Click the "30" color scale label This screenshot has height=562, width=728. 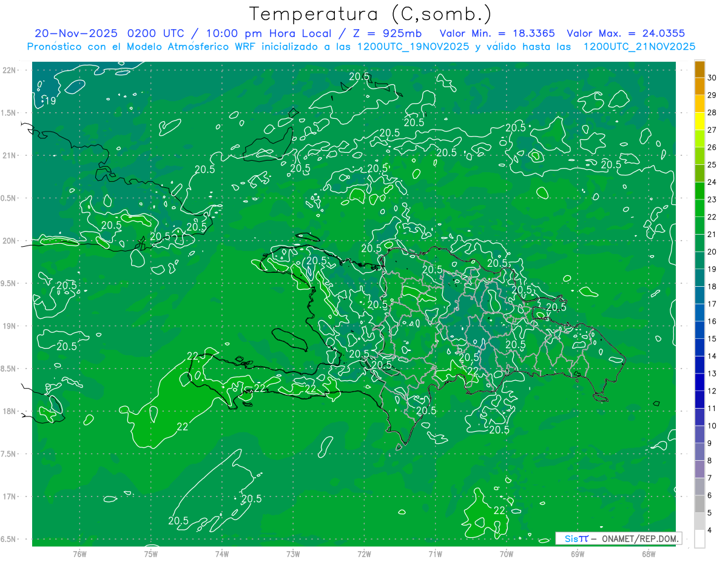(712, 77)
